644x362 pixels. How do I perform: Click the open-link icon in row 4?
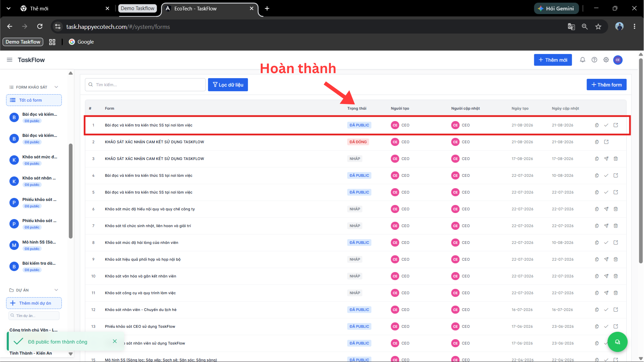[x=616, y=175]
